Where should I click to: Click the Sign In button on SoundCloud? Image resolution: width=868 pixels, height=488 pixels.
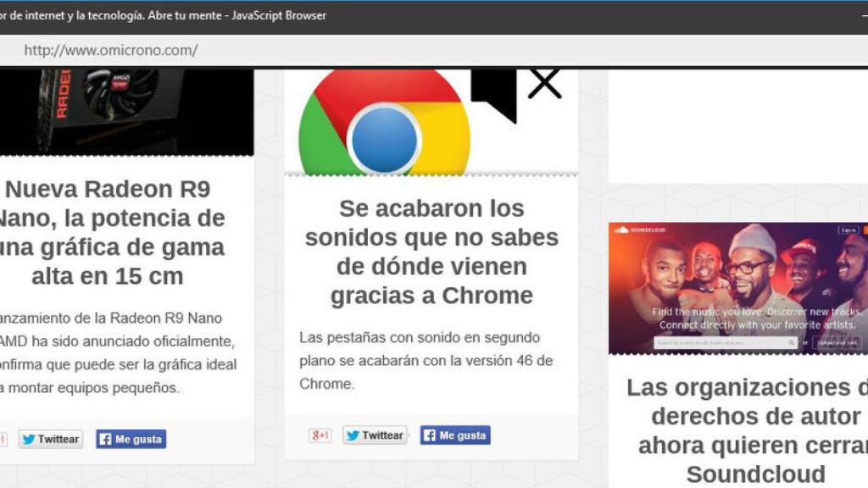[849, 230]
